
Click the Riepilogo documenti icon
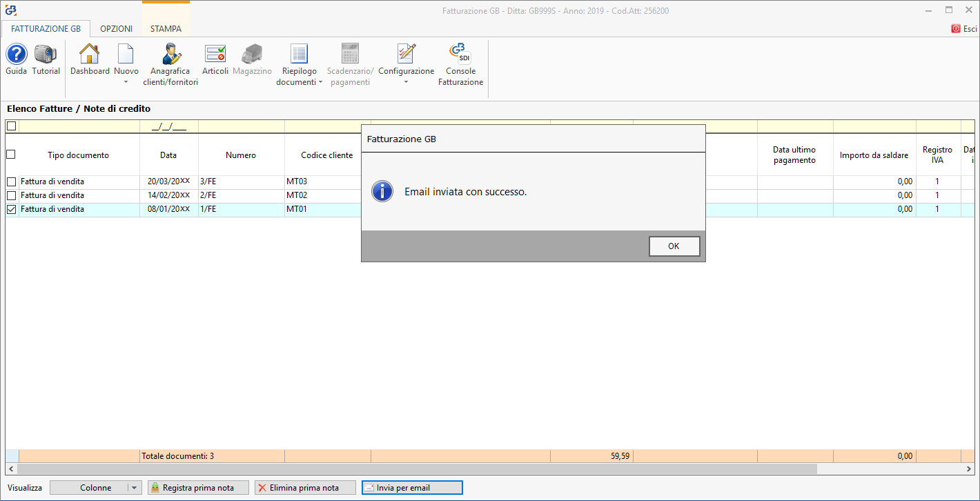pos(299,55)
